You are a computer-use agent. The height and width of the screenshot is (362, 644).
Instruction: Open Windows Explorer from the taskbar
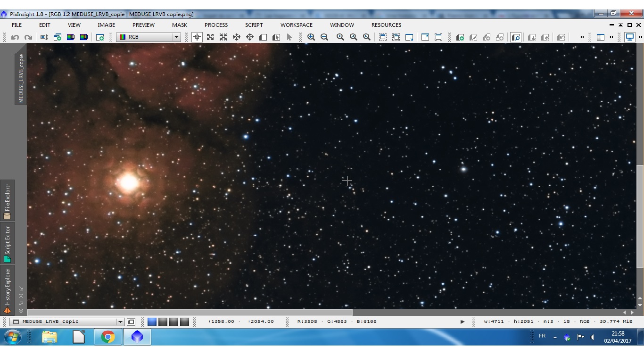(x=50, y=337)
